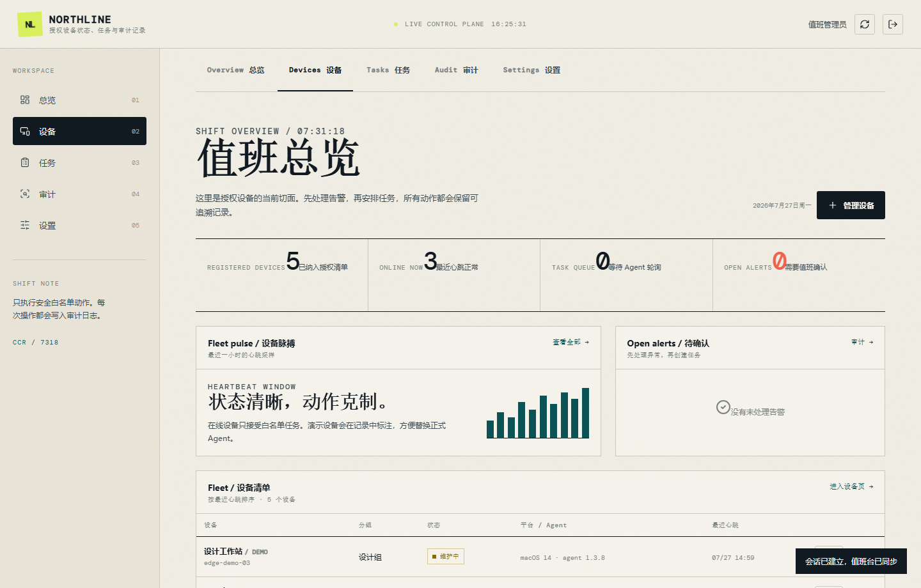The height and width of the screenshot is (588, 921).
Task: Click the 最近心跳 column header
Action: pos(725,525)
